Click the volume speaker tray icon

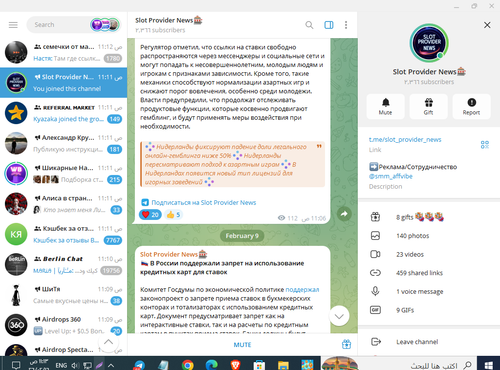click(x=75, y=365)
